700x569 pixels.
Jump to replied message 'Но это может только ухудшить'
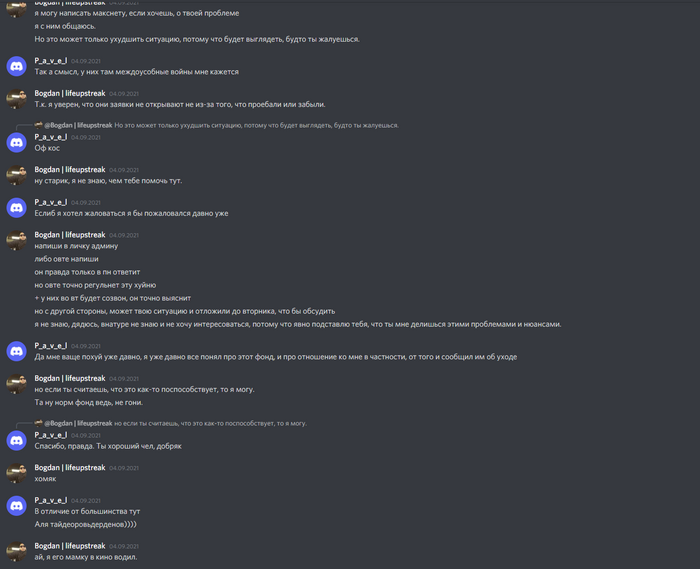(256, 125)
